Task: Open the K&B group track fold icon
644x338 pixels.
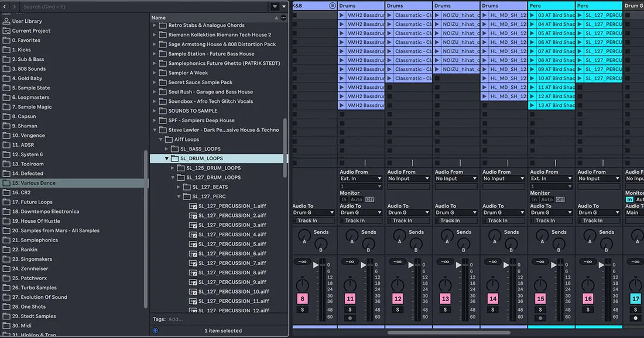Action: tap(333, 6)
